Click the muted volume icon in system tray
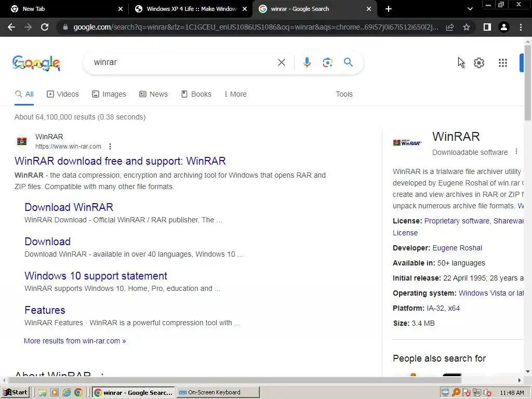Image resolution: width=532 pixels, height=399 pixels. click(487, 393)
